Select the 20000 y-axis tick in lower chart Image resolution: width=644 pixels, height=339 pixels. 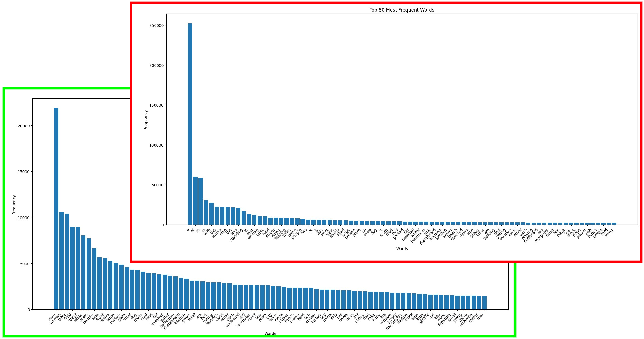click(23, 126)
